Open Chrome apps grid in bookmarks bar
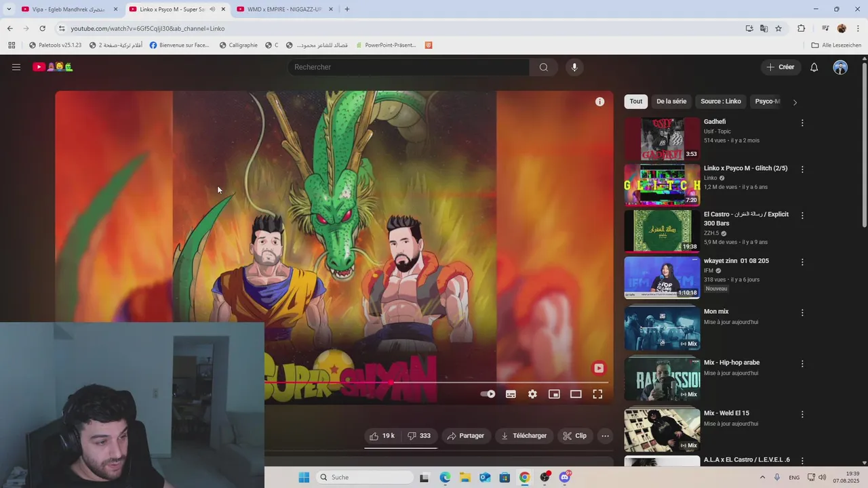This screenshot has width=868, height=488. (12, 45)
